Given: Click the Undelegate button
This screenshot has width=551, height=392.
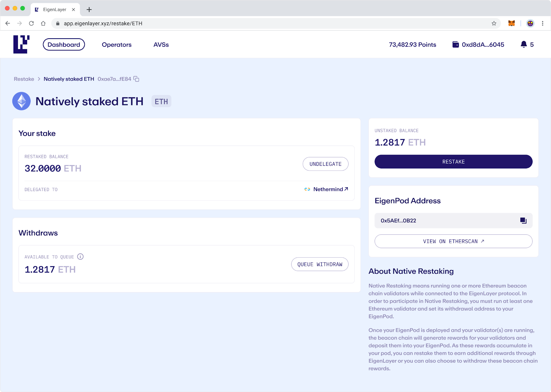Looking at the screenshot, I should tap(325, 164).
